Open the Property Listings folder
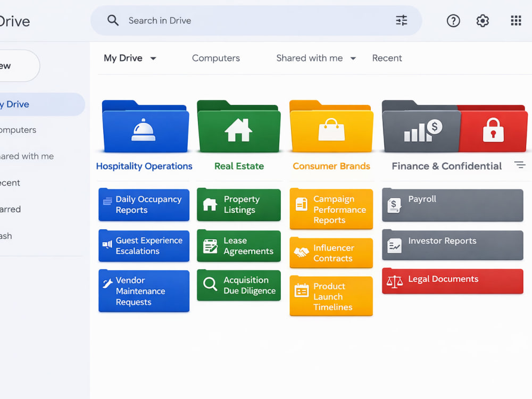Viewport: 532px width, 399px height. tap(239, 205)
